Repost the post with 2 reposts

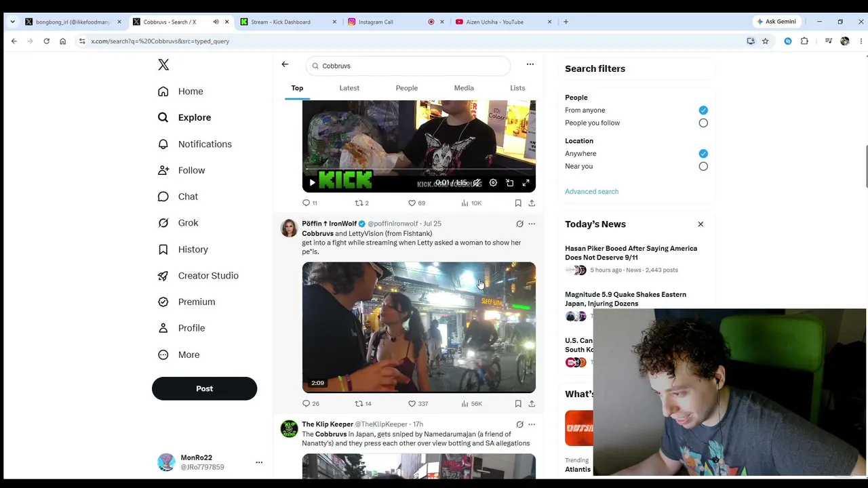tap(362, 203)
